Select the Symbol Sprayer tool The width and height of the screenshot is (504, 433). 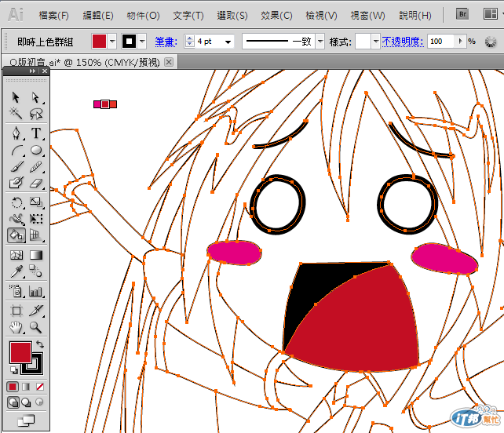16,291
